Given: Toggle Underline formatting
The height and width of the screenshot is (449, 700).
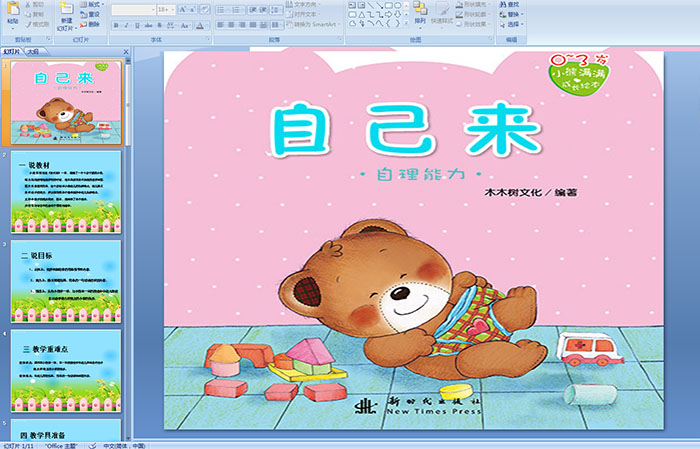Looking at the screenshot, I should [x=137, y=25].
